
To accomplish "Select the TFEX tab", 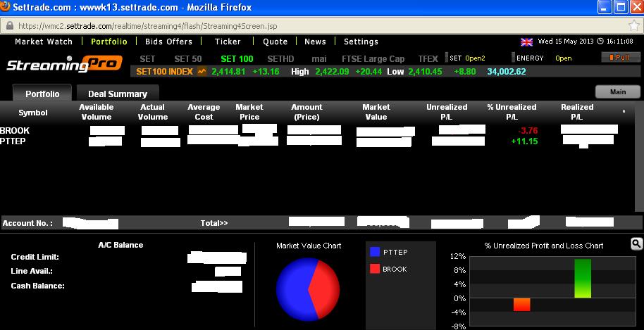I will (428, 58).
